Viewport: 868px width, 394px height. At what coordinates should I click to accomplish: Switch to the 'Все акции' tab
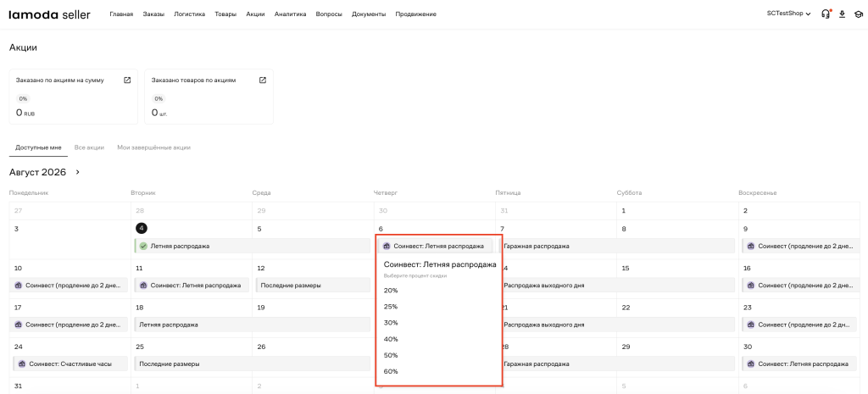point(89,147)
